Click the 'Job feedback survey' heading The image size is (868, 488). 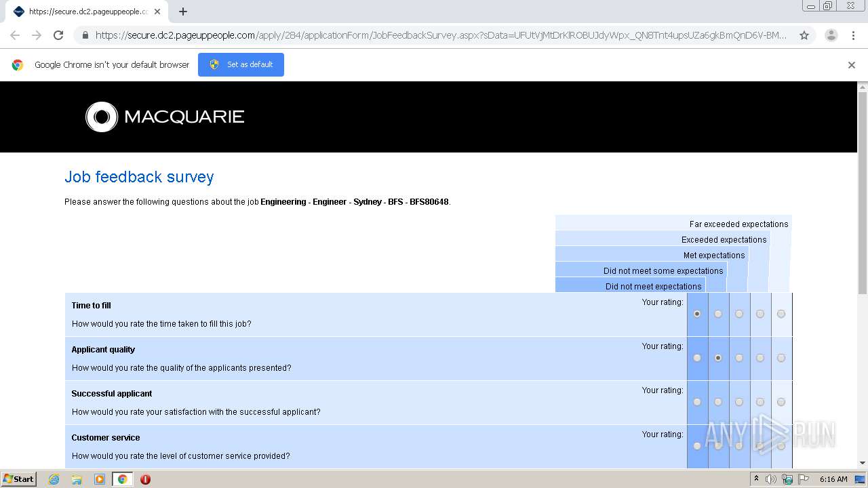point(139,177)
